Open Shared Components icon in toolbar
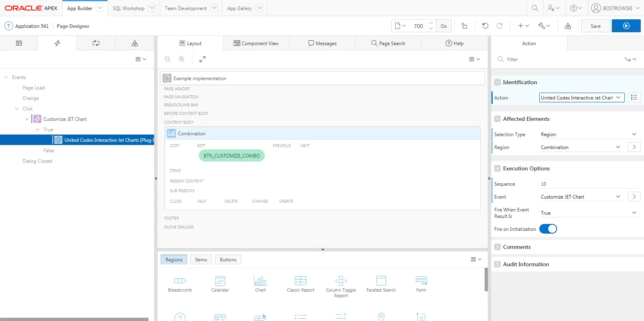 click(x=568, y=26)
